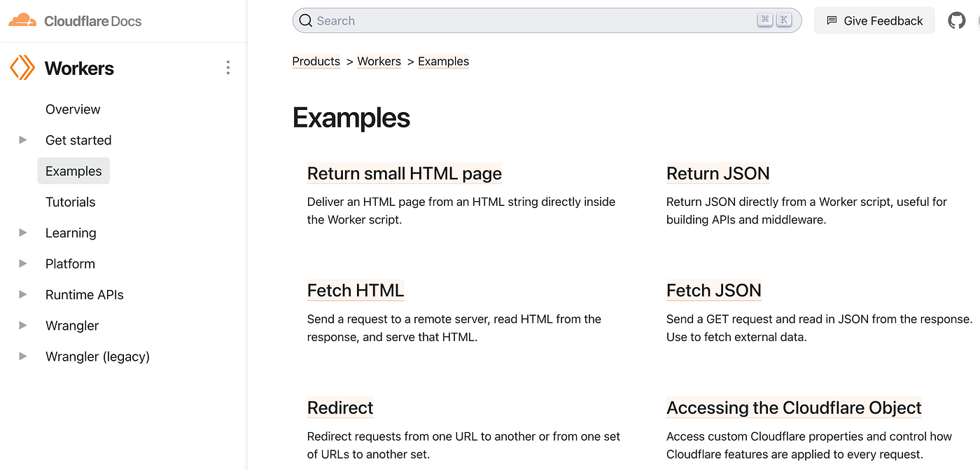Open the three-dot menu beside Workers
The width and height of the screenshot is (980, 470).
pyautogui.click(x=227, y=68)
